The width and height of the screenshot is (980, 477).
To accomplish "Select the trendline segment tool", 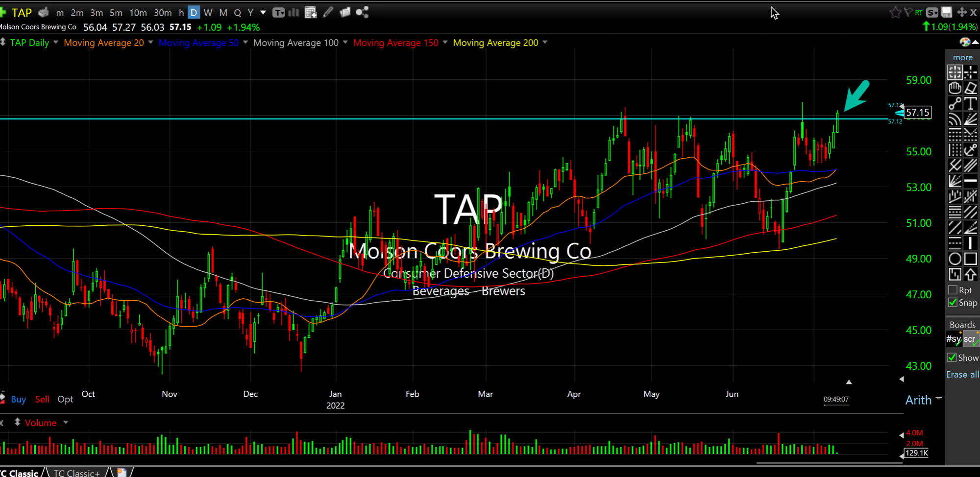I will point(955,104).
